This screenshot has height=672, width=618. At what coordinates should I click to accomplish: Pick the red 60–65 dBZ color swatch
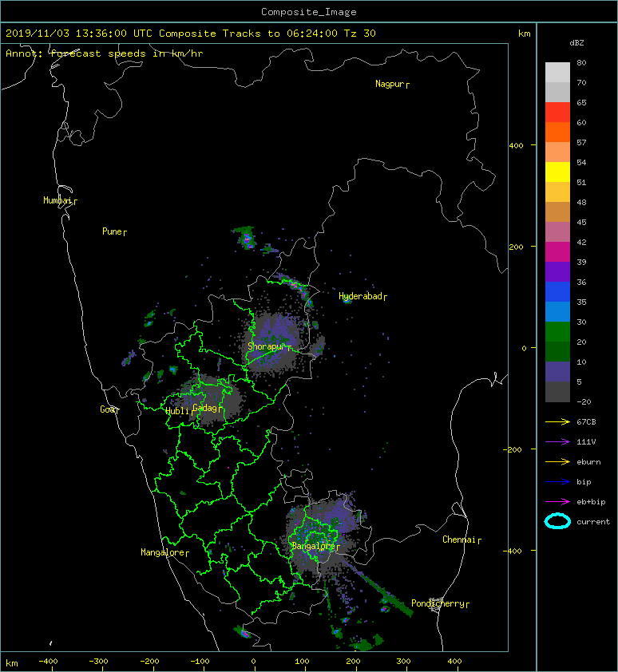tap(557, 113)
